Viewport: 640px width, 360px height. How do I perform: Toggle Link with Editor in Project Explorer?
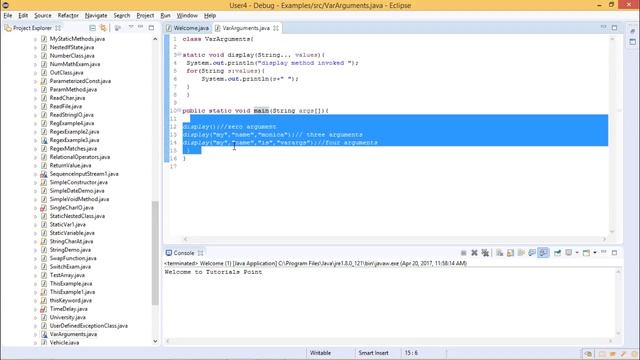(103, 28)
